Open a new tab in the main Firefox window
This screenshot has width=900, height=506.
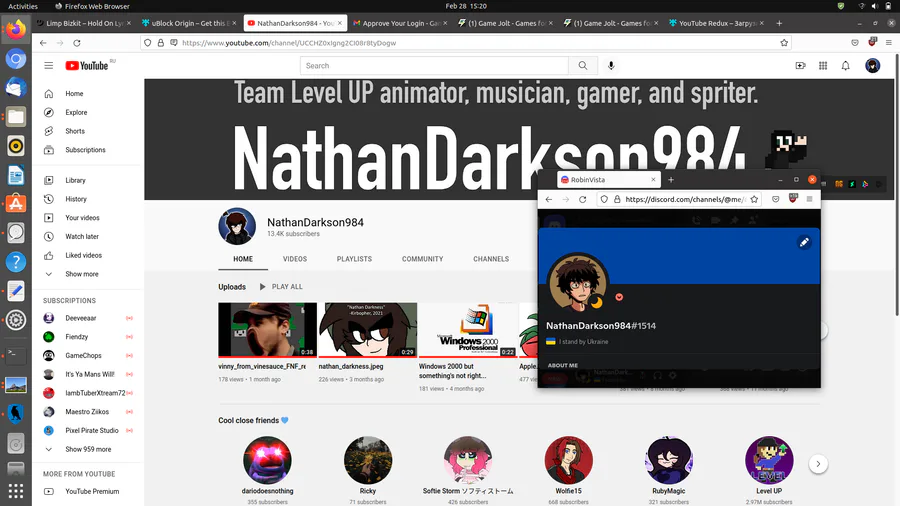[x=779, y=23]
